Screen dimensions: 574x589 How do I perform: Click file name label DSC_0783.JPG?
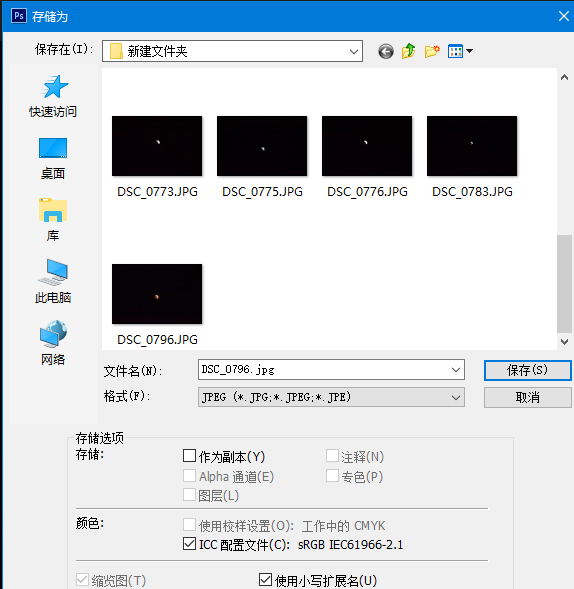click(x=472, y=192)
